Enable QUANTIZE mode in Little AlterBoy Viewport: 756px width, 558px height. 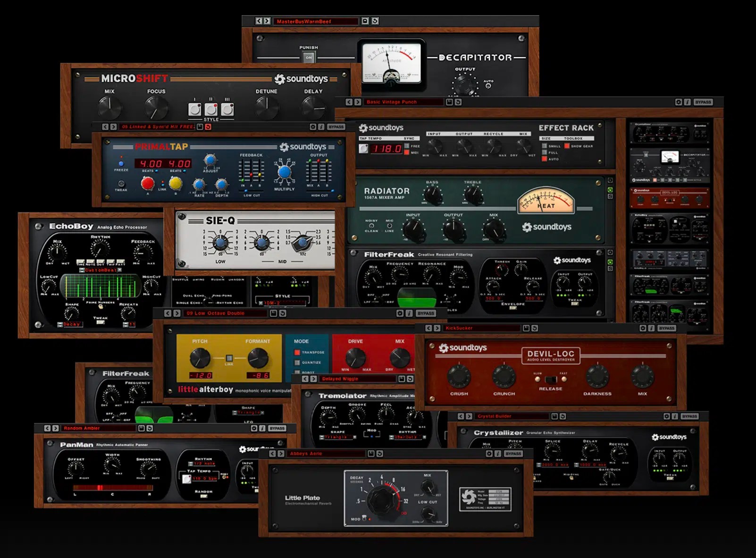tap(297, 363)
